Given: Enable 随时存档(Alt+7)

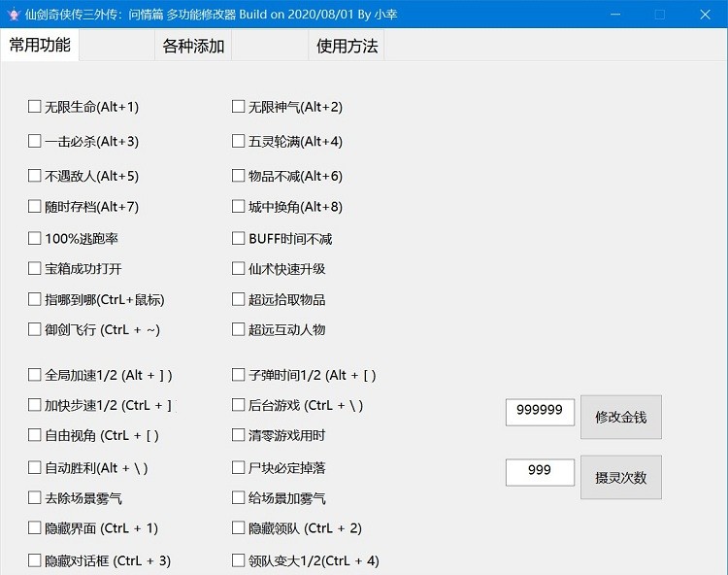Looking at the screenshot, I should coord(34,206).
